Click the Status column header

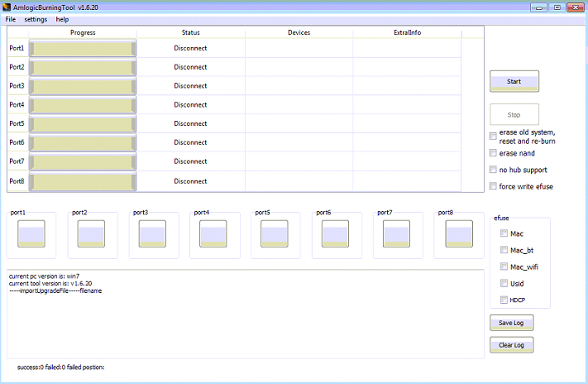pos(191,32)
